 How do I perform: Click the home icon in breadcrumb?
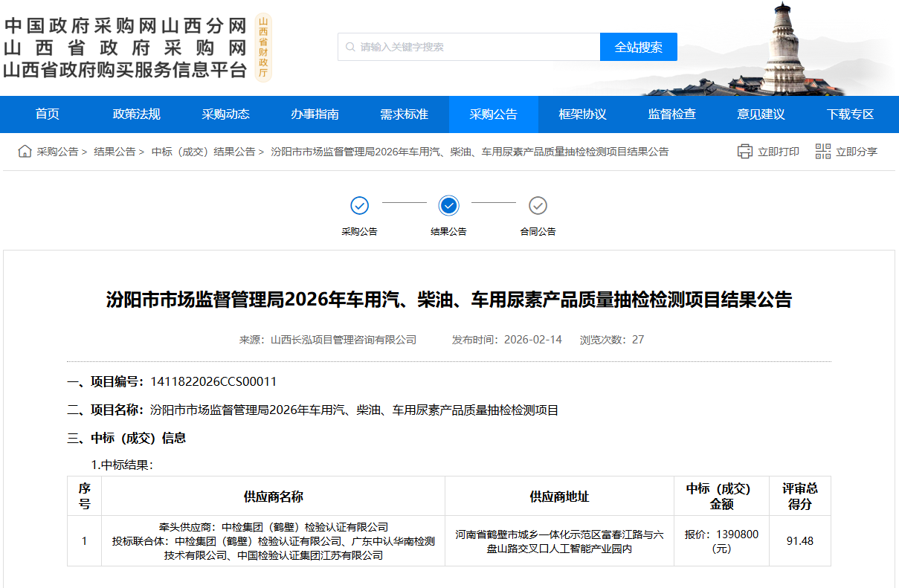[25, 152]
